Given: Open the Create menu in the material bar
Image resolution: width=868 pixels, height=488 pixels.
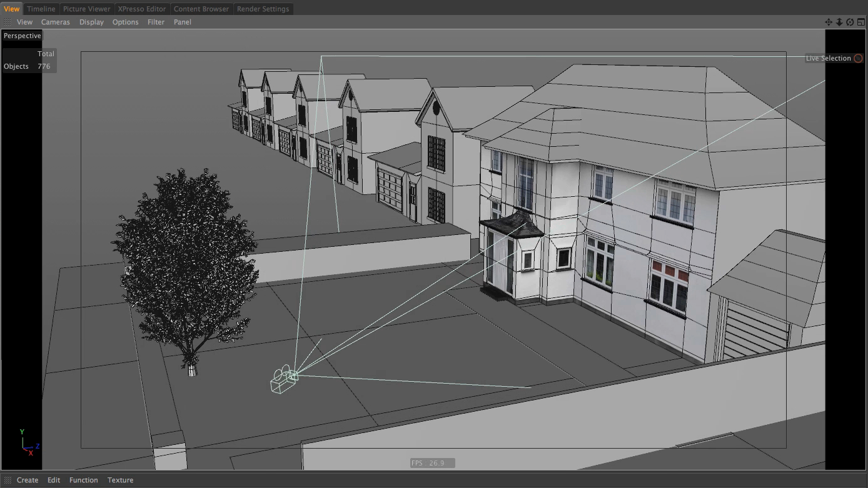Looking at the screenshot, I should [28, 480].
